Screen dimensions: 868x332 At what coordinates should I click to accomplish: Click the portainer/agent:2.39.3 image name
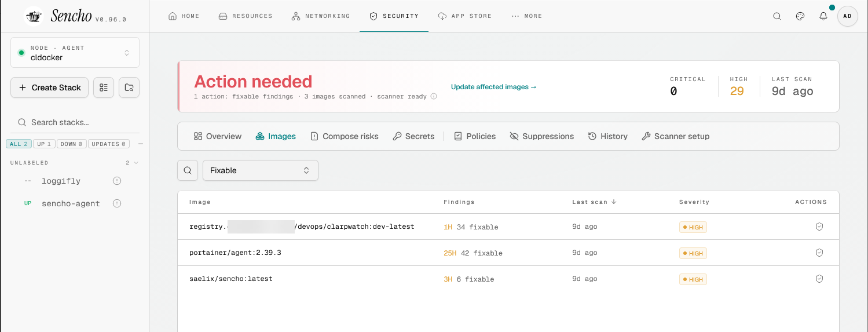[x=235, y=253]
